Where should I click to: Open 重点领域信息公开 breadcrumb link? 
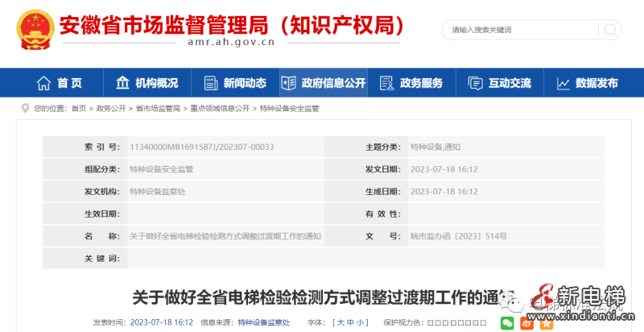point(220,109)
